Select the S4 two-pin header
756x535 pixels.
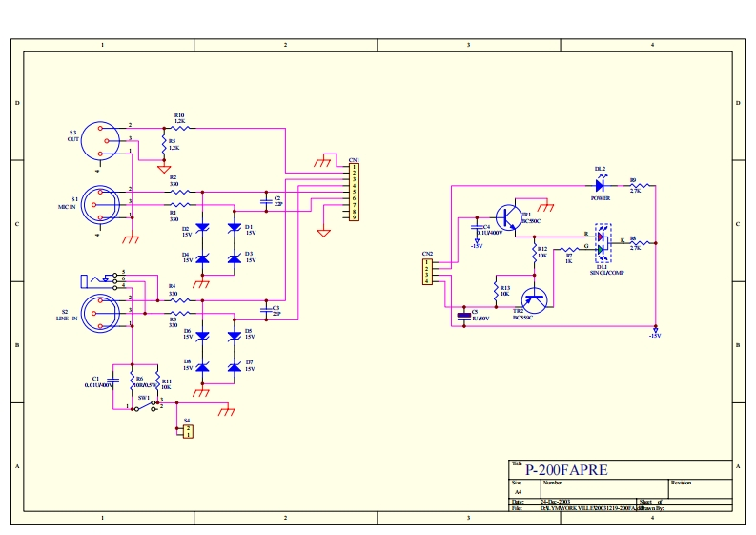[x=188, y=431]
